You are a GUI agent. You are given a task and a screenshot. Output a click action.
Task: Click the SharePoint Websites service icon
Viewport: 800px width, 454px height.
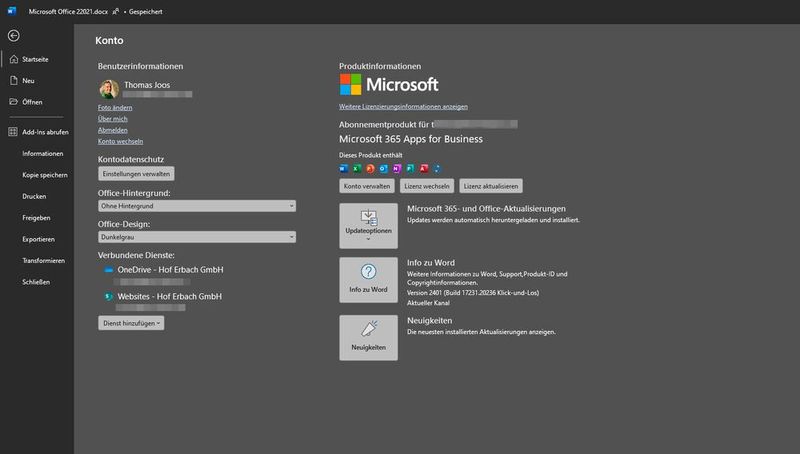pos(109,296)
